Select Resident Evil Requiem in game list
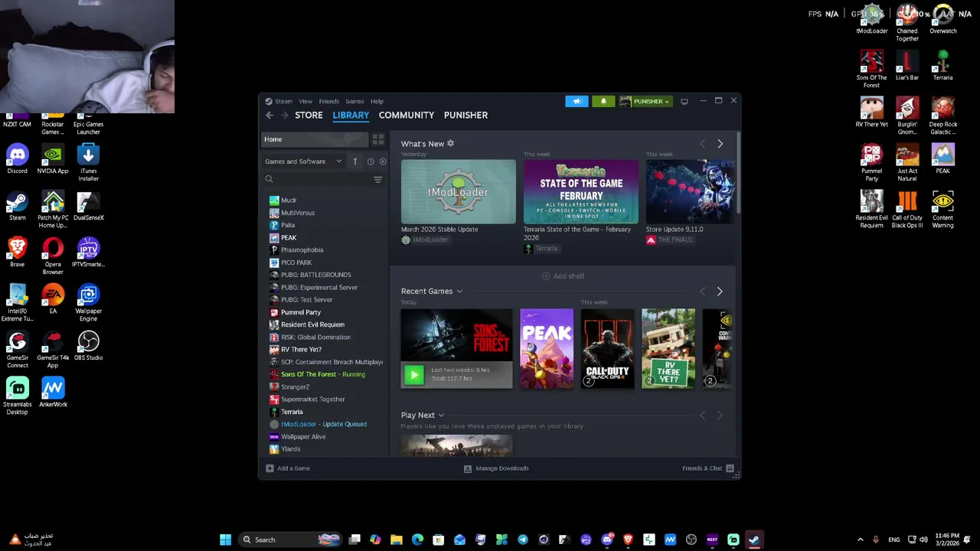 pos(313,324)
